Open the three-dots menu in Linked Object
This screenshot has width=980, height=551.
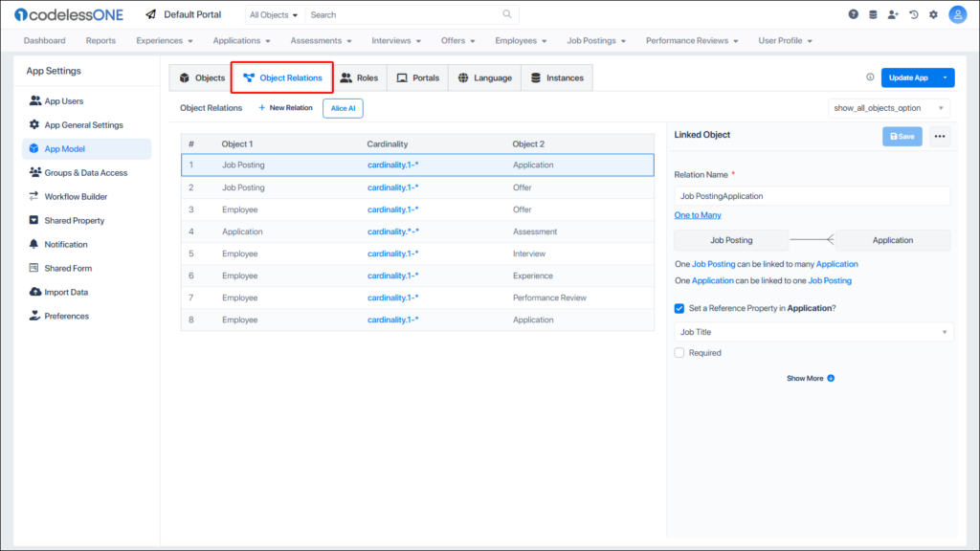[940, 136]
